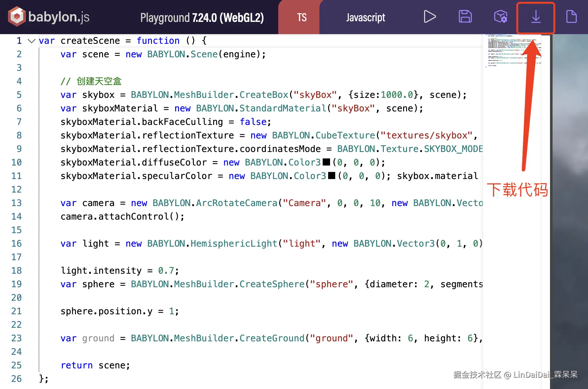The image size is (588, 389).
Task: Click the false keyword on line 7
Action: tap(253, 122)
